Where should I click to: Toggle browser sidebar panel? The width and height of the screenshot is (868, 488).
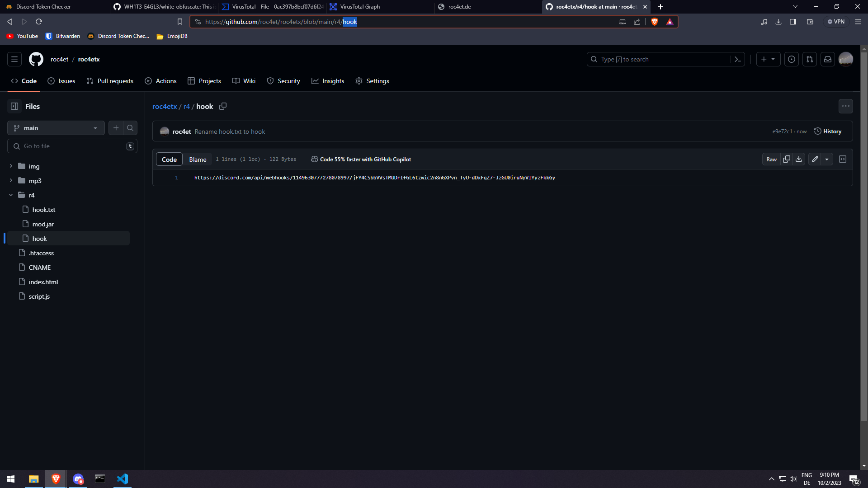pos(793,22)
